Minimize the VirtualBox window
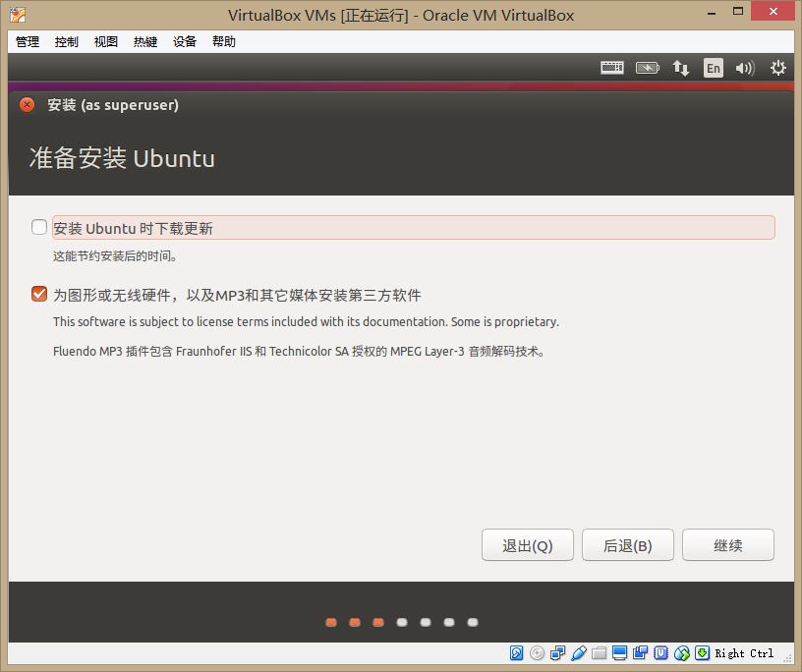Screen dimensions: 802x672 (x=712, y=14)
